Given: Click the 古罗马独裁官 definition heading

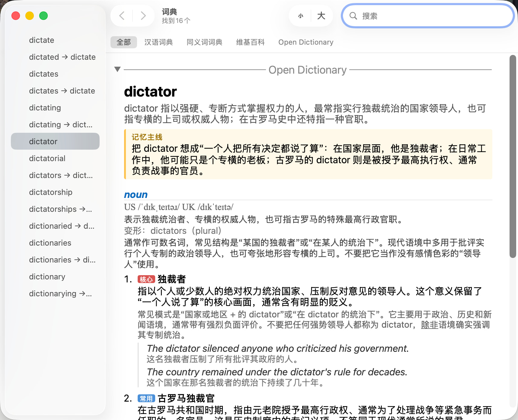Looking at the screenshot, I should (186, 399).
